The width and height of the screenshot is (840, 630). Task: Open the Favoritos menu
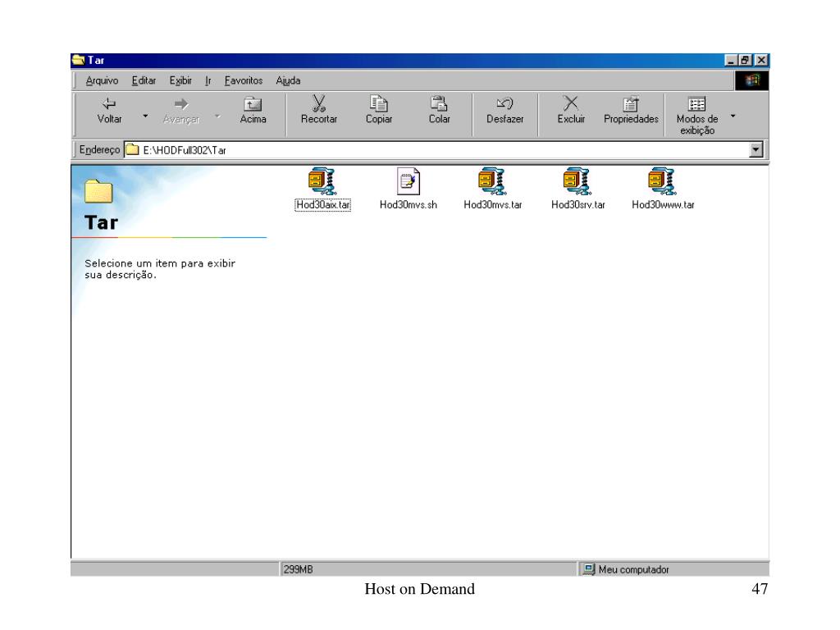(x=243, y=80)
